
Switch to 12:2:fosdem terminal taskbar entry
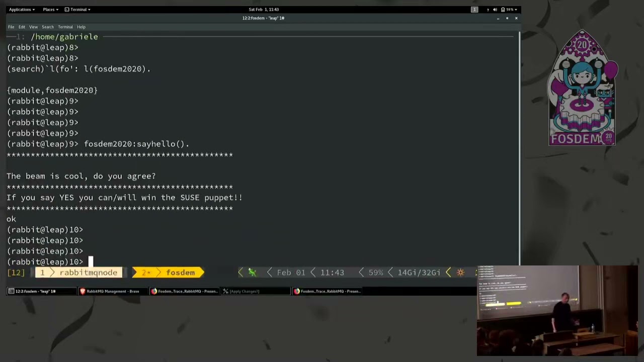[x=42, y=291]
